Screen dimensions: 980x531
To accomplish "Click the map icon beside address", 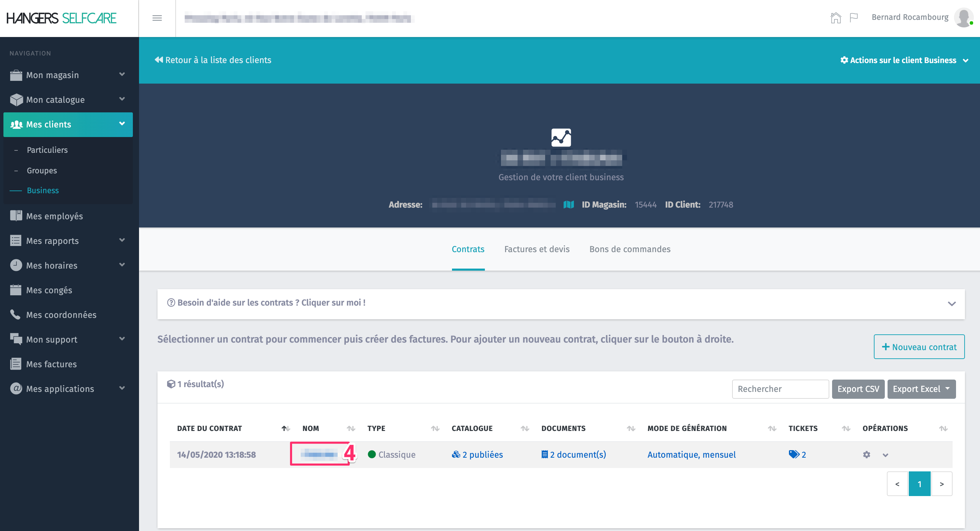I will [x=568, y=205].
